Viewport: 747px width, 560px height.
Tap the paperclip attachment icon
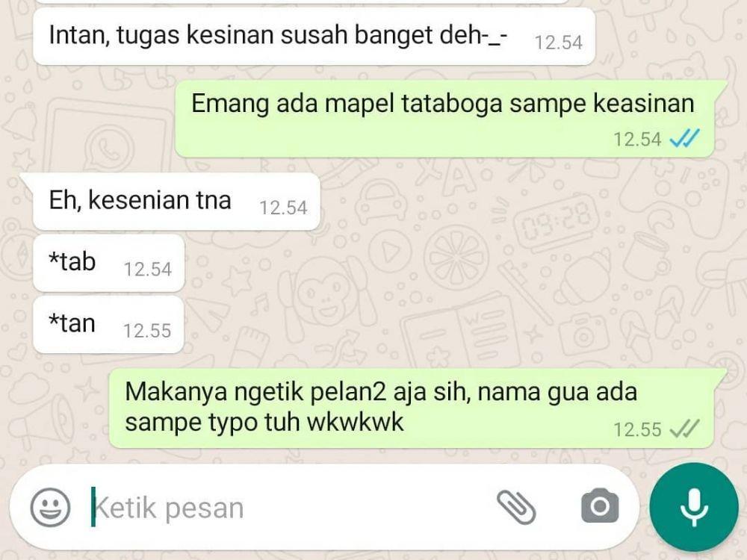pos(516,507)
